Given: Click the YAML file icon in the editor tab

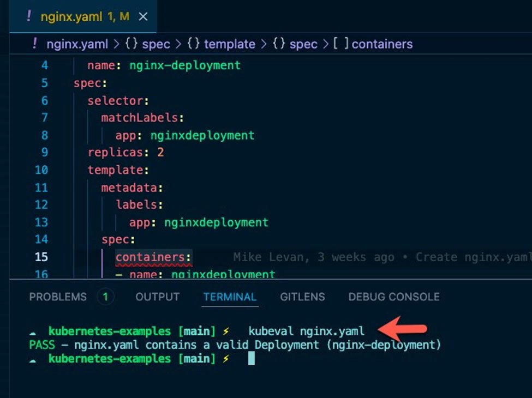Looking at the screenshot, I should pos(28,16).
